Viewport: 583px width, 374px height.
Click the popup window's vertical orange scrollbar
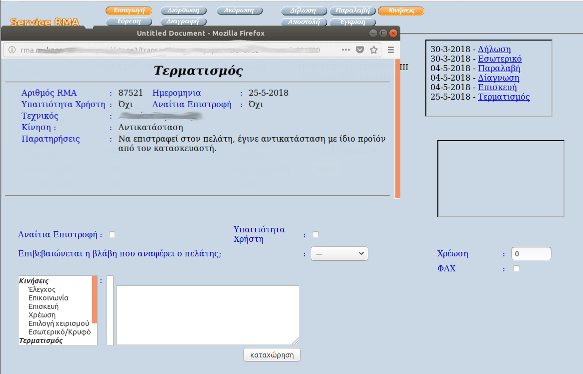(397, 128)
